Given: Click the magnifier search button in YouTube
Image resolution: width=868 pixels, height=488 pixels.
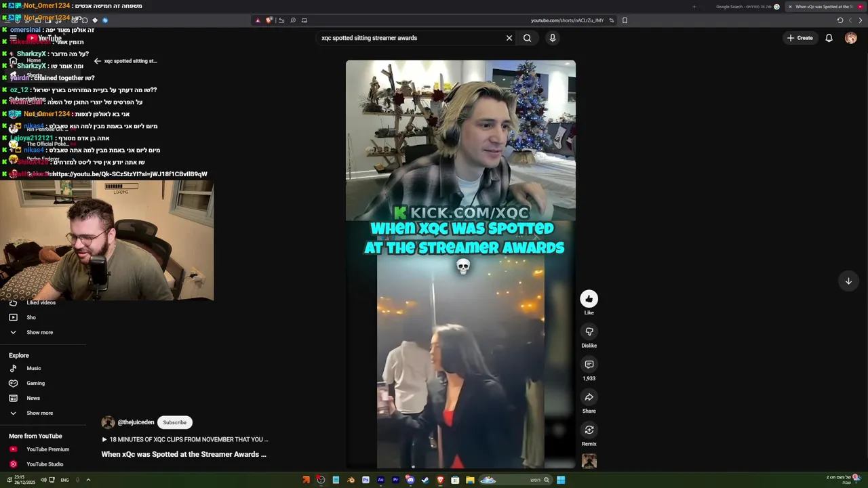Looking at the screenshot, I should tap(527, 38).
